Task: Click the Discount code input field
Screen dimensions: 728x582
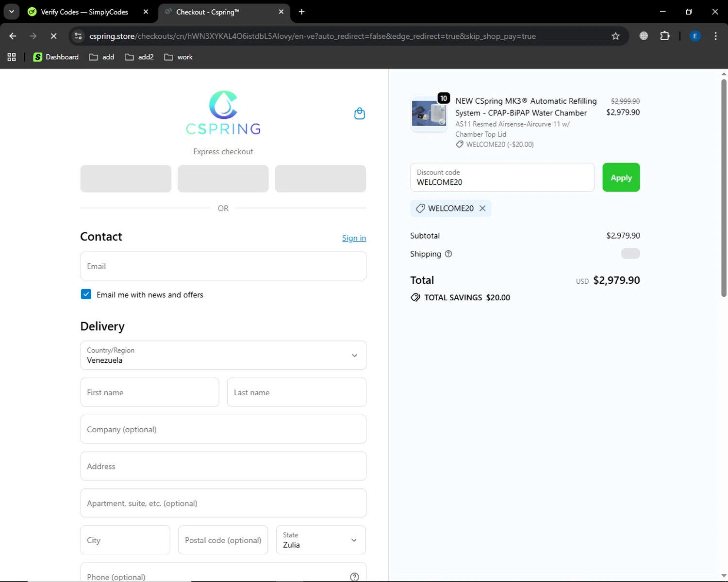Action: click(x=502, y=178)
